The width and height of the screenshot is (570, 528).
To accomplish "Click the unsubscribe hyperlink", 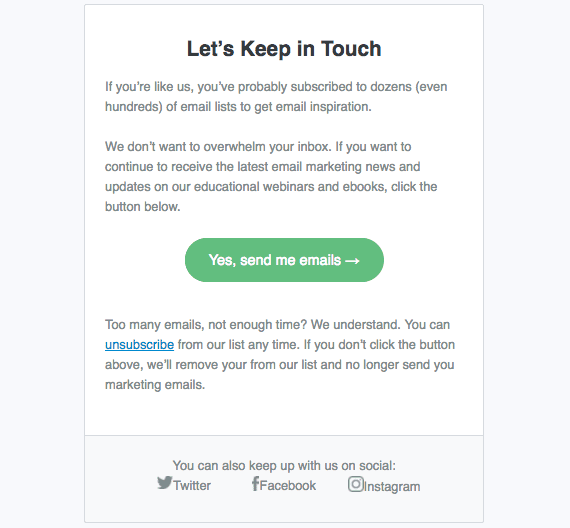I will (x=139, y=345).
